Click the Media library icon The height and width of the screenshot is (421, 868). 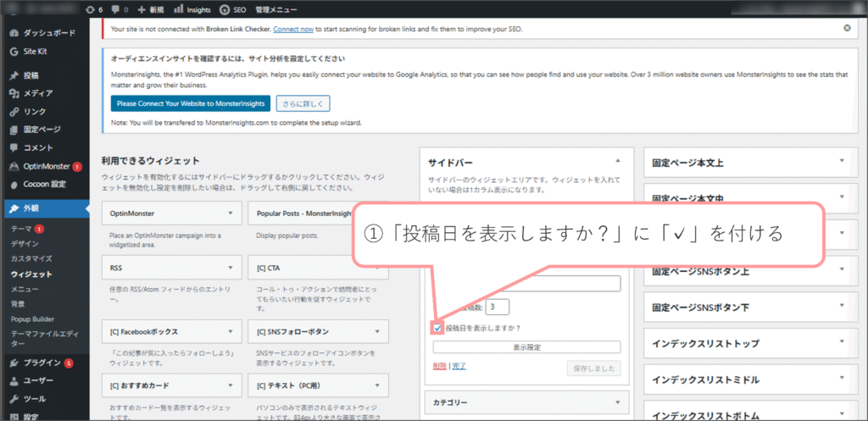(14, 93)
